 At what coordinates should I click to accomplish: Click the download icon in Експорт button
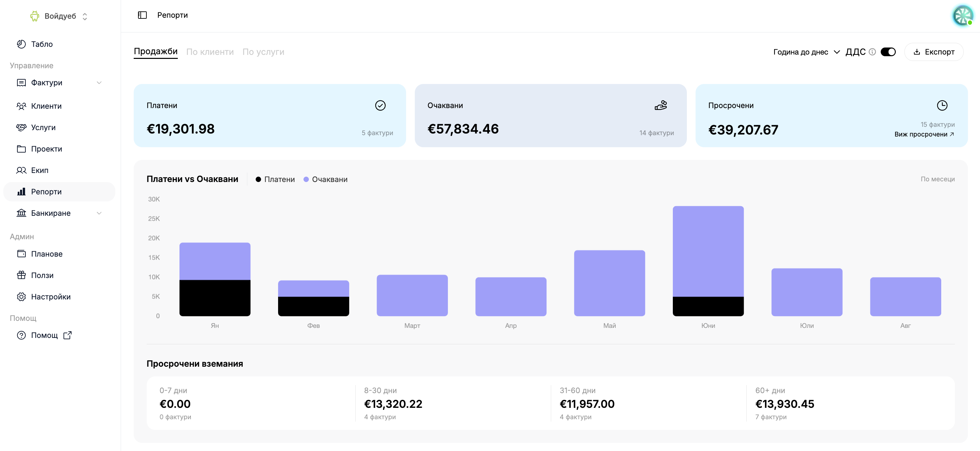916,52
